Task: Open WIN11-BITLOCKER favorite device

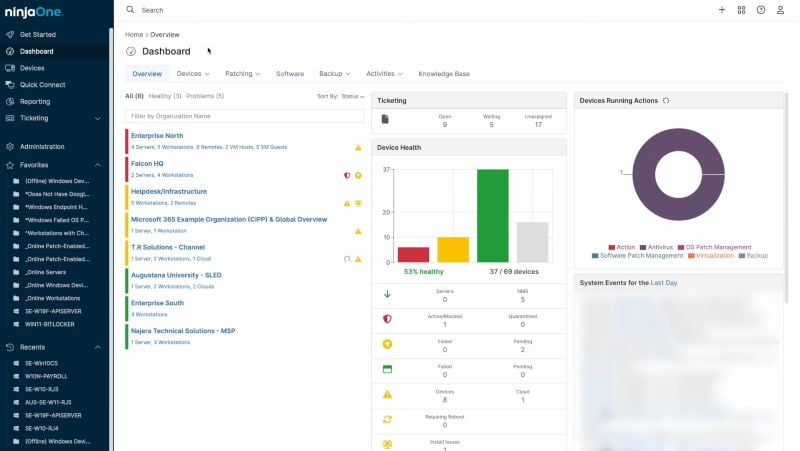Action: coord(49,324)
